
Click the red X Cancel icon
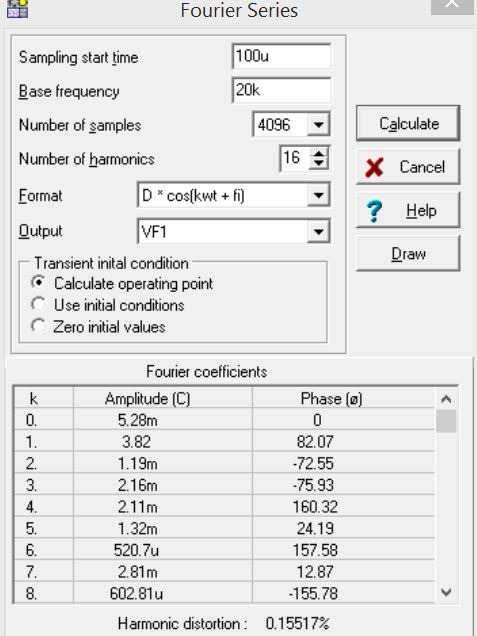tap(374, 168)
